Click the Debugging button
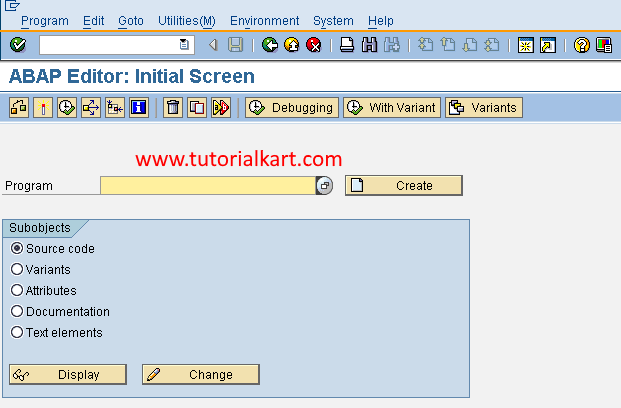 tap(292, 107)
